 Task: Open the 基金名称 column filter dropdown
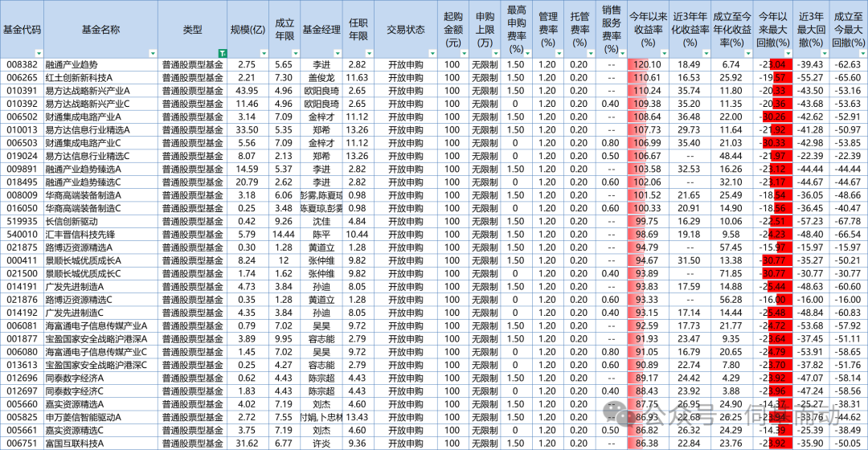(x=153, y=54)
